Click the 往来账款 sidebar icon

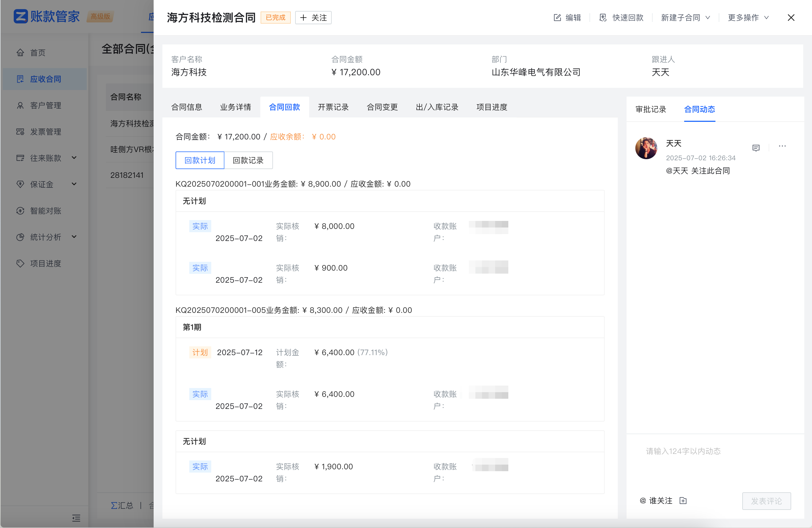coord(20,158)
